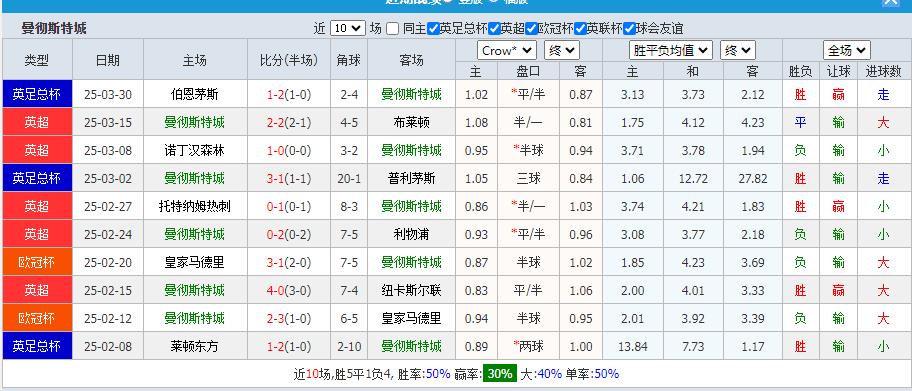Click handicap value 三球
Viewport: 912px width, 391px height.
tap(528, 178)
